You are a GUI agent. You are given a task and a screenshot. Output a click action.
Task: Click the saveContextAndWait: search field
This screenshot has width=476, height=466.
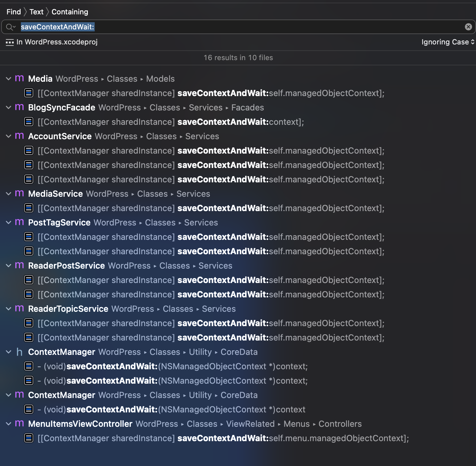238,27
